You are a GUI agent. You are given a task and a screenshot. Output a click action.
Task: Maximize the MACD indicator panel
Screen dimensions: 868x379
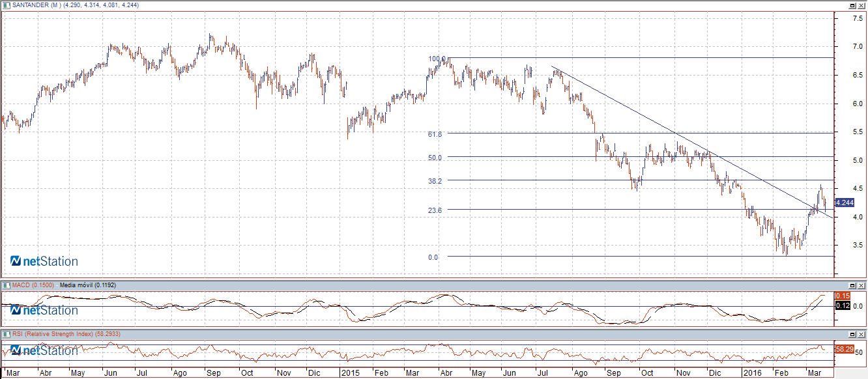click(852, 285)
